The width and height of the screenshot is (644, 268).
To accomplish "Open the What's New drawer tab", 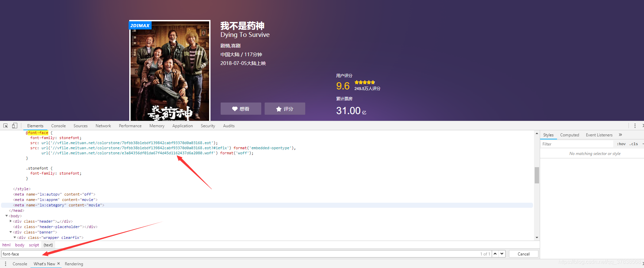I will (x=44, y=264).
